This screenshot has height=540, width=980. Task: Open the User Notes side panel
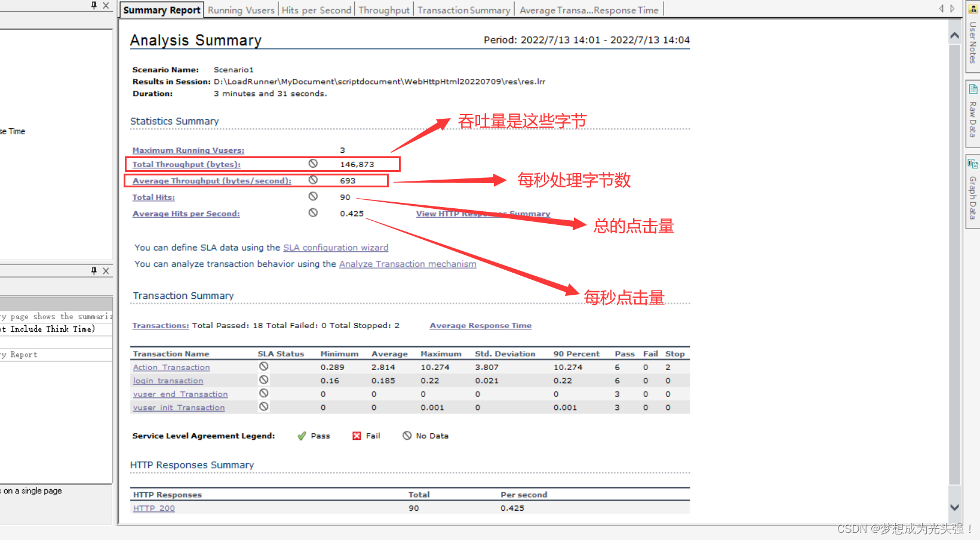[x=972, y=37]
